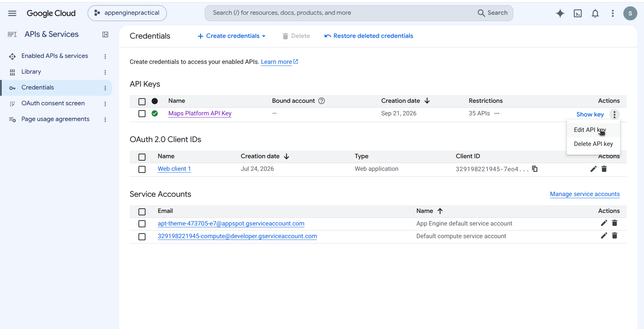Click the Bound account help icon

(x=321, y=101)
